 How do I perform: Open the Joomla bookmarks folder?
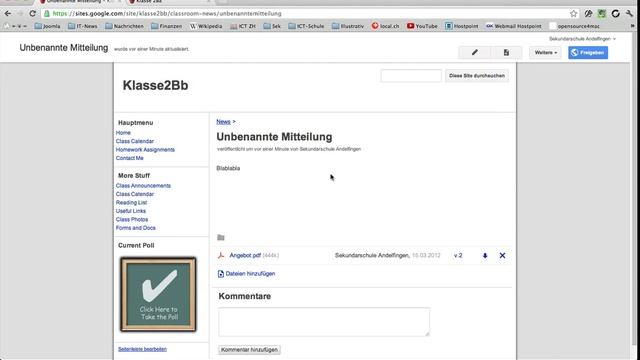point(47,26)
